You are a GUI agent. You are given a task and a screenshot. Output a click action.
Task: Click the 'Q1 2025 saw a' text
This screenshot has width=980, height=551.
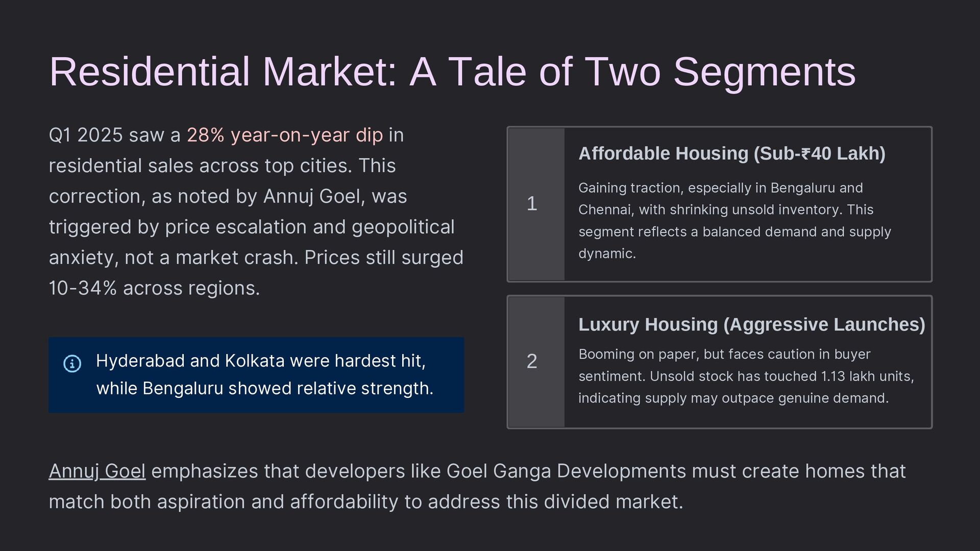(x=114, y=135)
